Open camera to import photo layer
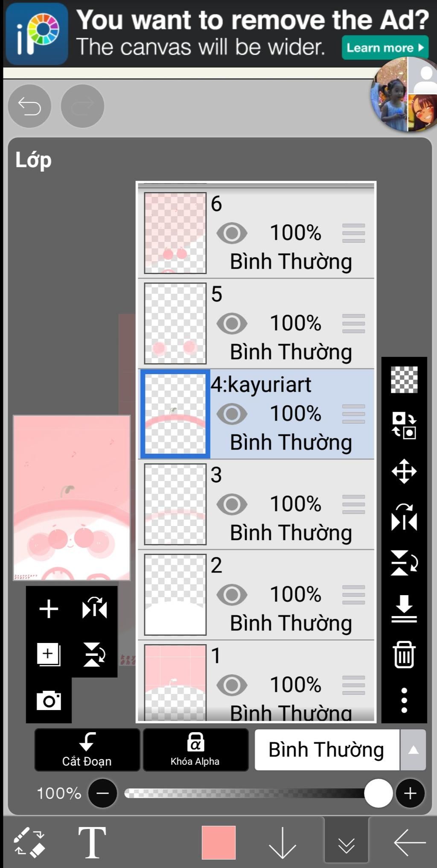The height and width of the screenshot is (868, 437). [49, 700]
